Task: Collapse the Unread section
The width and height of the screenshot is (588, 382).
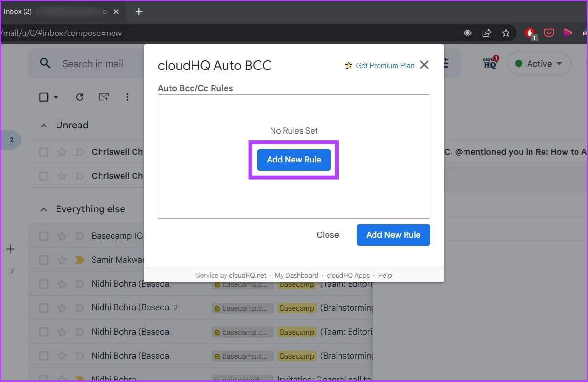Action: tap(44, 126)
